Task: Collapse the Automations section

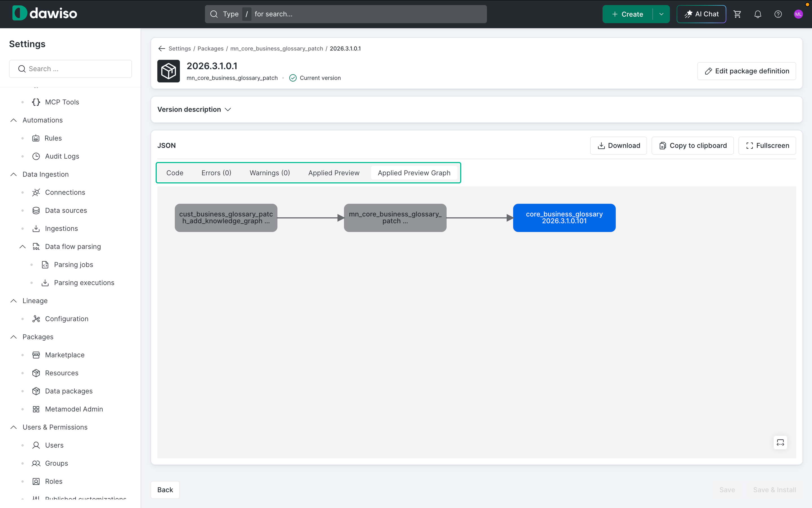Action: (x=14, y=120)
